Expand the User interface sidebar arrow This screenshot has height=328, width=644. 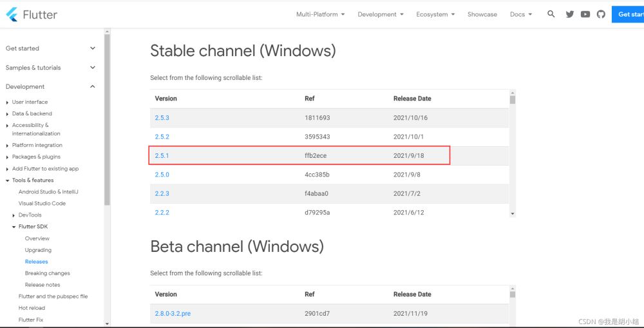click(x=7, y=102)
